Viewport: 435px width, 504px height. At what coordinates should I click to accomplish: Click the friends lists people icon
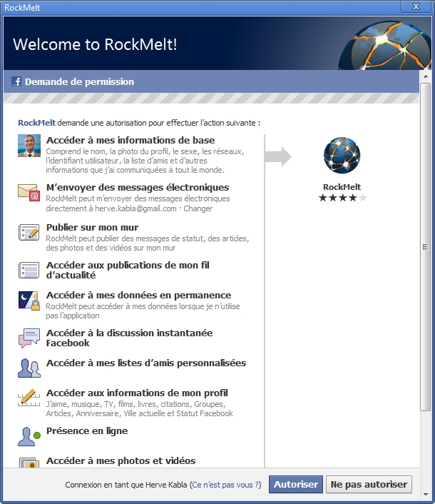click(x=29, y=368)
